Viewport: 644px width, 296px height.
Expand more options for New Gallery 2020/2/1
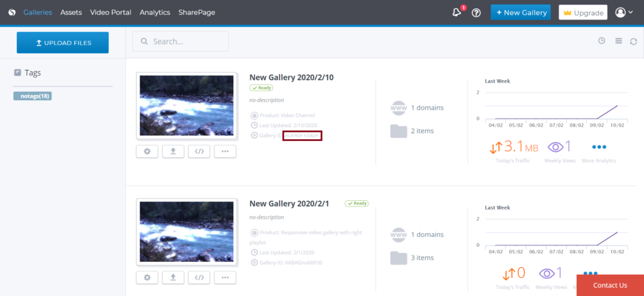tap(225, 277)
